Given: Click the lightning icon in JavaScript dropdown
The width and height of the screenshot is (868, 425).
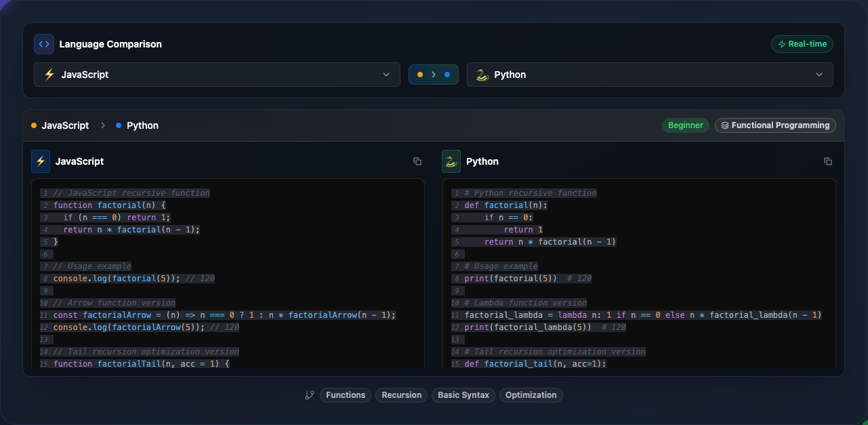Looking at the screenshot, I should (x=49, y=75).
